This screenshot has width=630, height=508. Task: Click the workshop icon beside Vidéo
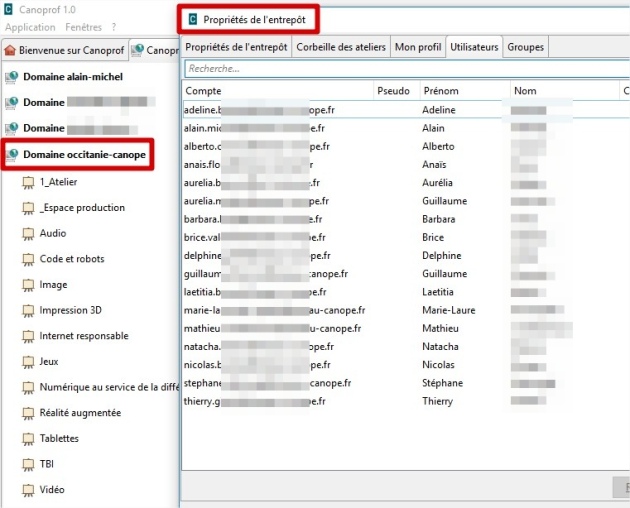[28, 490]
